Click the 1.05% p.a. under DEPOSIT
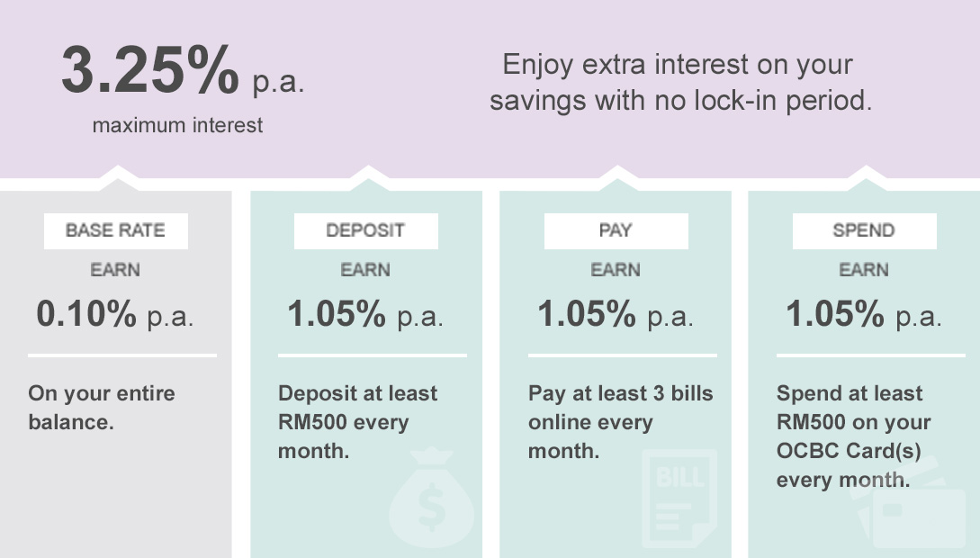The image size is (980, 558). [365, 314]
